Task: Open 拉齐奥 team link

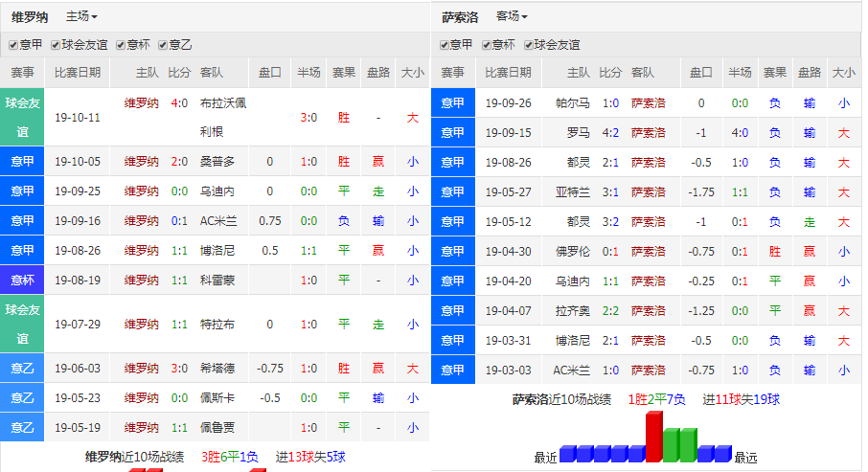Action: [x=572, y=311]
